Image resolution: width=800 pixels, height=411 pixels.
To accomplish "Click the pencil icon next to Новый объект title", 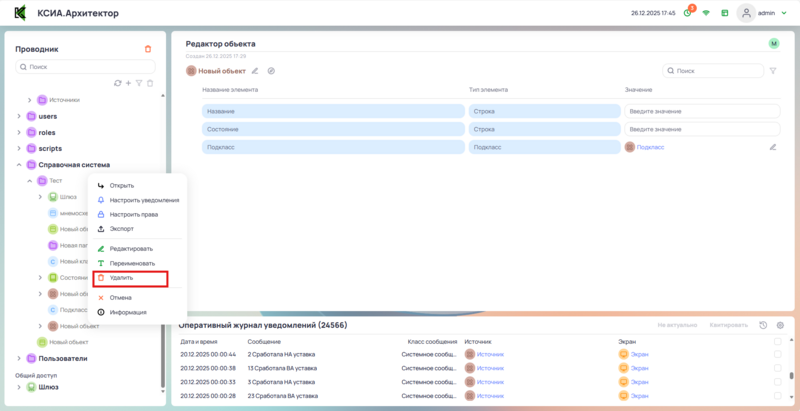I will tap(255, 71).
